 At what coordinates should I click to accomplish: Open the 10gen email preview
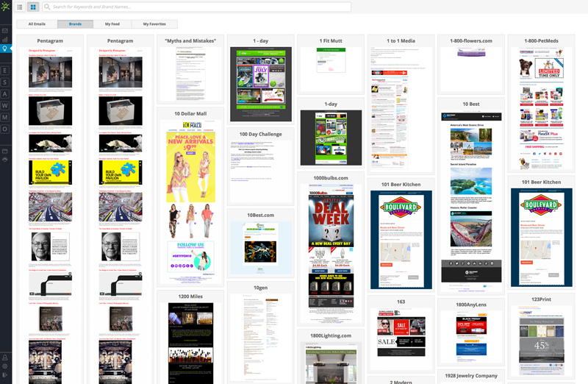[x=261, y=338]
